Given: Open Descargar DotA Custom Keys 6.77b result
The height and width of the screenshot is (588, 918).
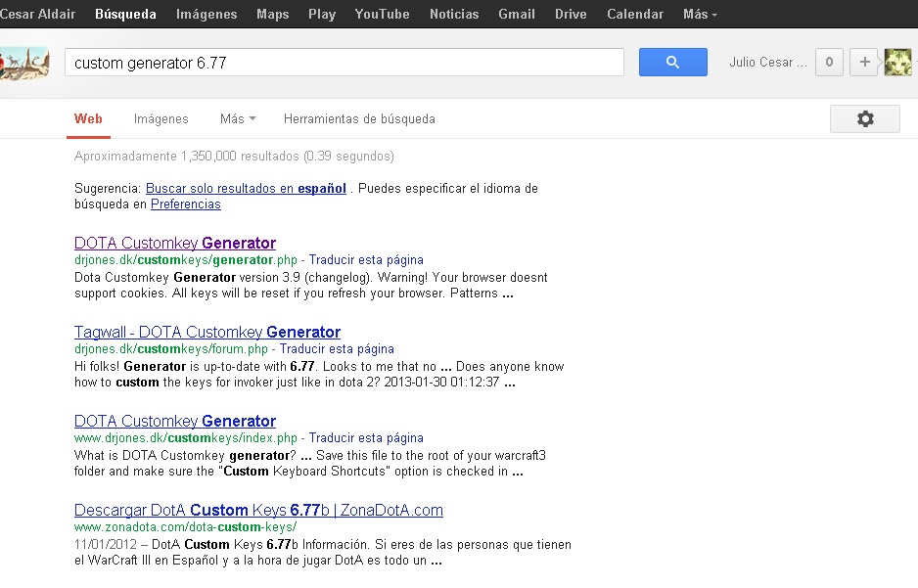Looking at the screenshot, I should coord(258,510).
